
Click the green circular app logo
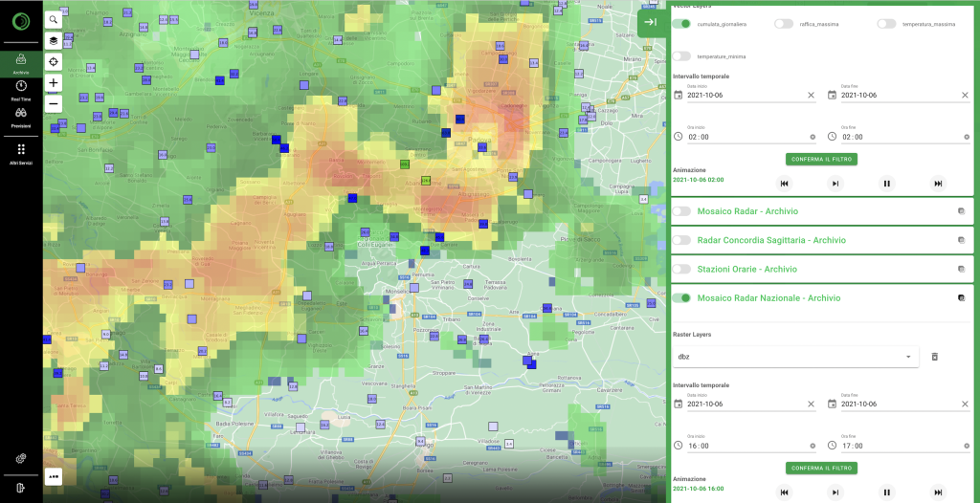21,21
